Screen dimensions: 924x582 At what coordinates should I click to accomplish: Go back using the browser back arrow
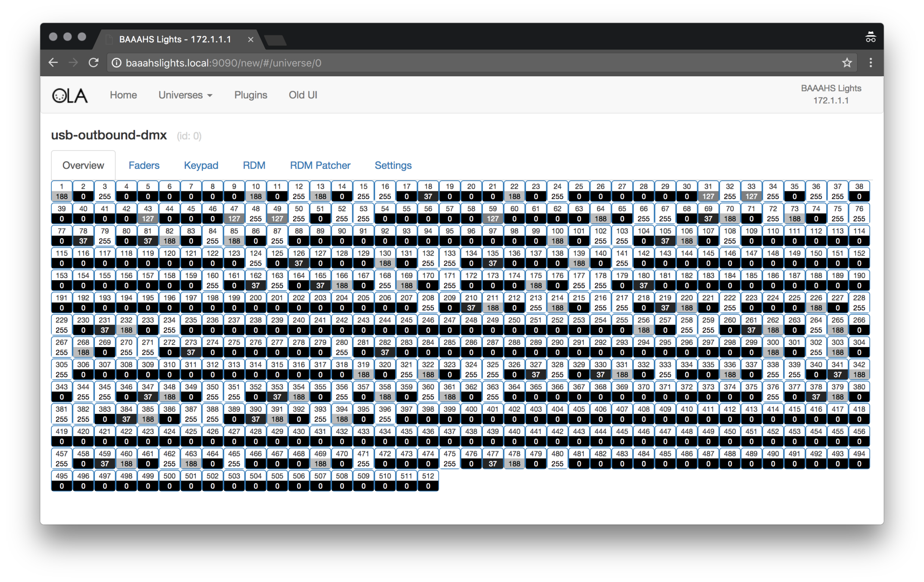[x=53, y=63]
